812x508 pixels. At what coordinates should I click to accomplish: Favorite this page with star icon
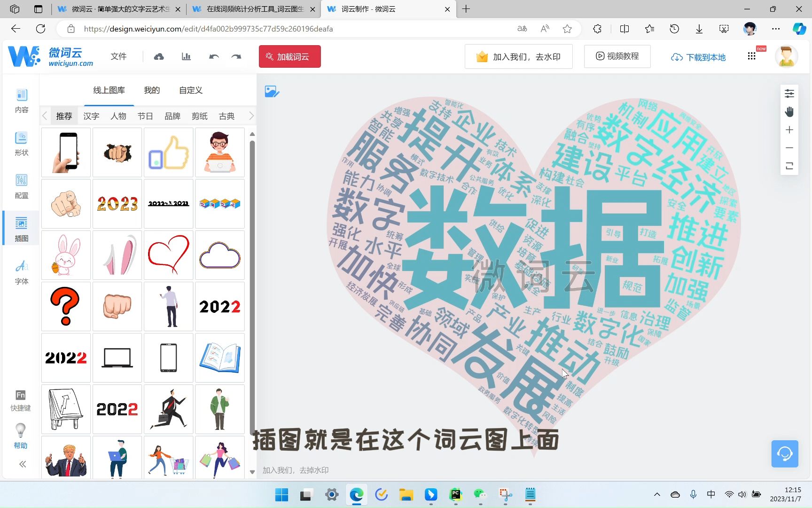(x=567, y=29)
